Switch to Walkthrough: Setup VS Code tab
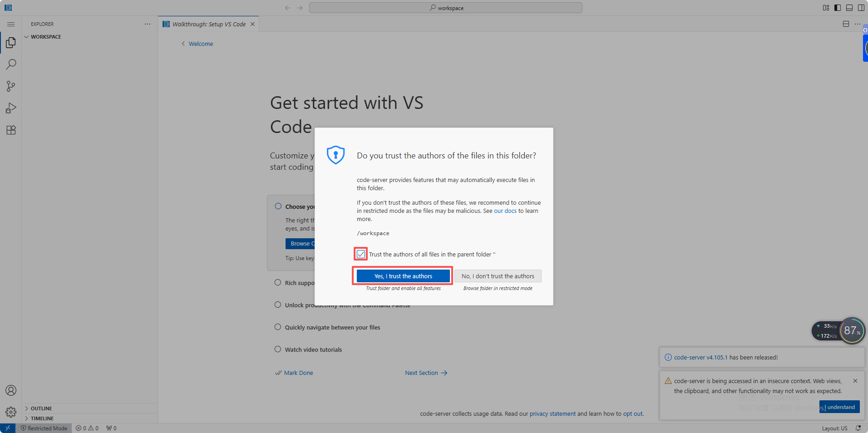Image resolution: width=868 pixels, height=433 pixels. pos(209,24)
